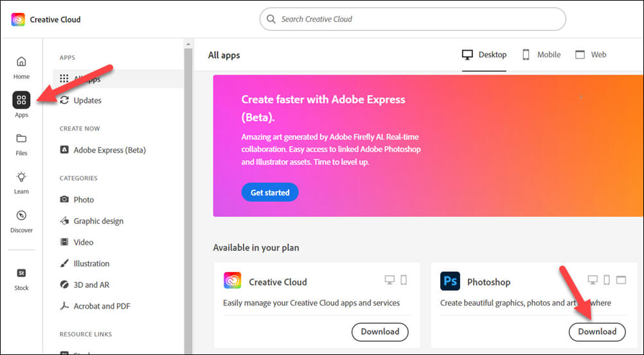644x355 pixels.
Task: Click the Creative Cloud app card icon
Action: pos(233,281)
